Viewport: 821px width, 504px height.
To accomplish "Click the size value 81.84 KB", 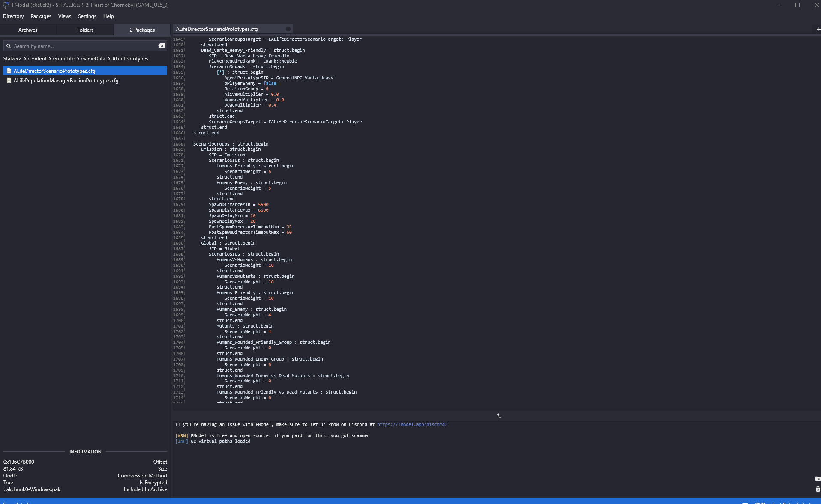I will coord(13,469).
